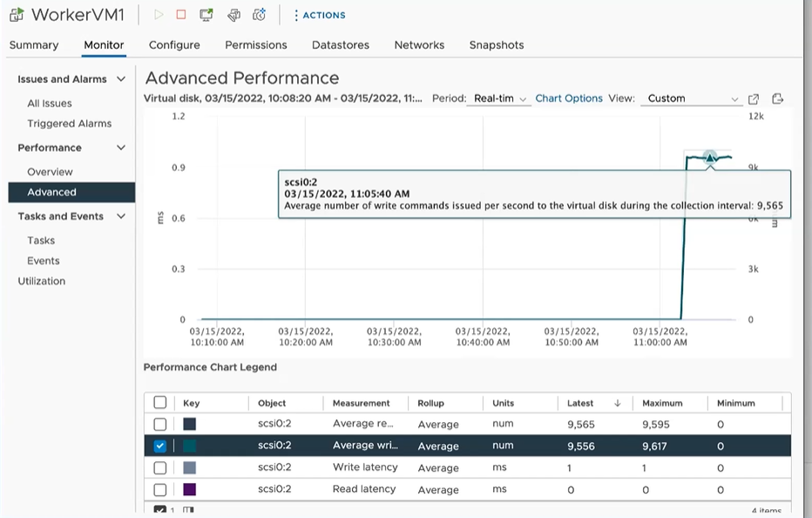Pop out chart in new window icon
The height and width of the screenshot is (518, 812).
click(754, 99)
